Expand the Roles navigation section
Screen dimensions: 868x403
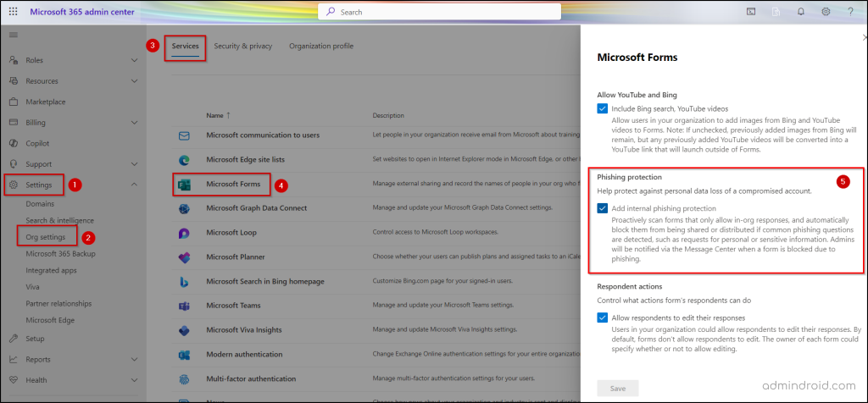tap(134, 61)
